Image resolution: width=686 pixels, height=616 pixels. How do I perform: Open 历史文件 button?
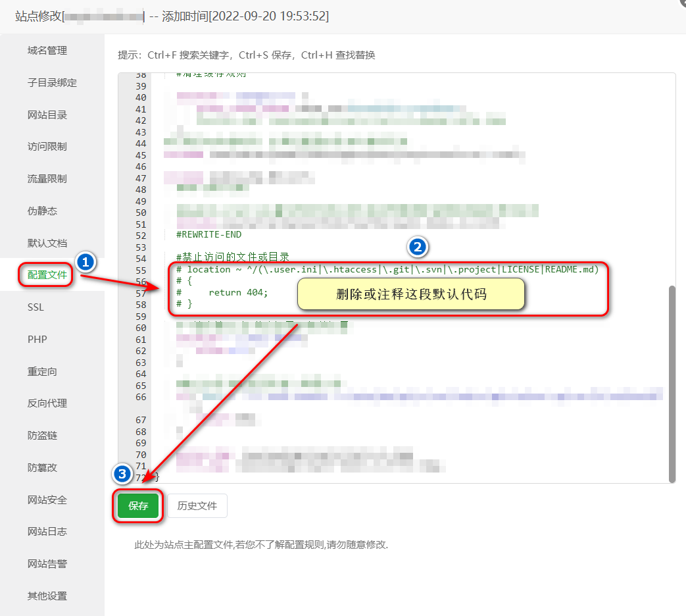[197, 506]
